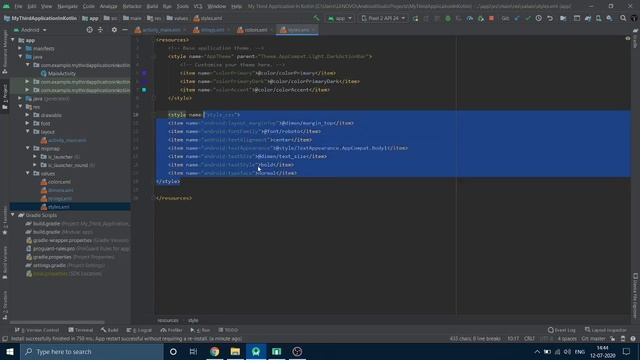Viewport: 640px width, 360px height.
Task: Click the Git update project arrow icon
Action: pos(517,18)
